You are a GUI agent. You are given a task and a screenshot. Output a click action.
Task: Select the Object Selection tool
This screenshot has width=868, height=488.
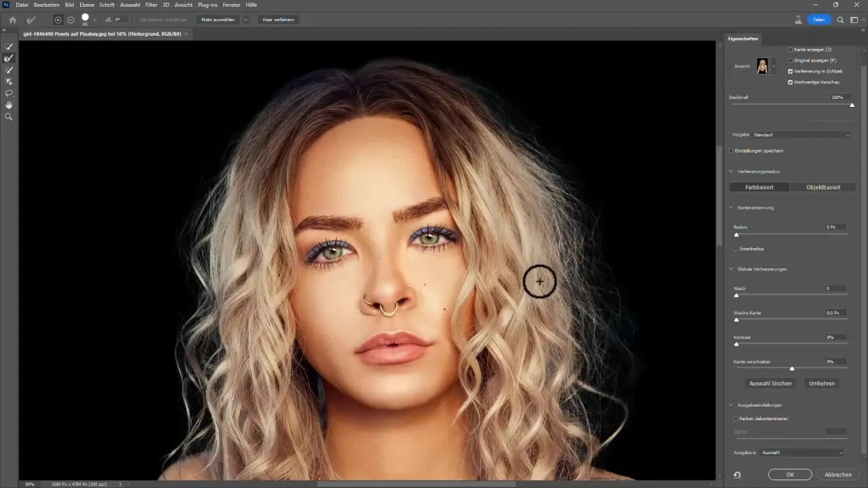tap(9, 81)
